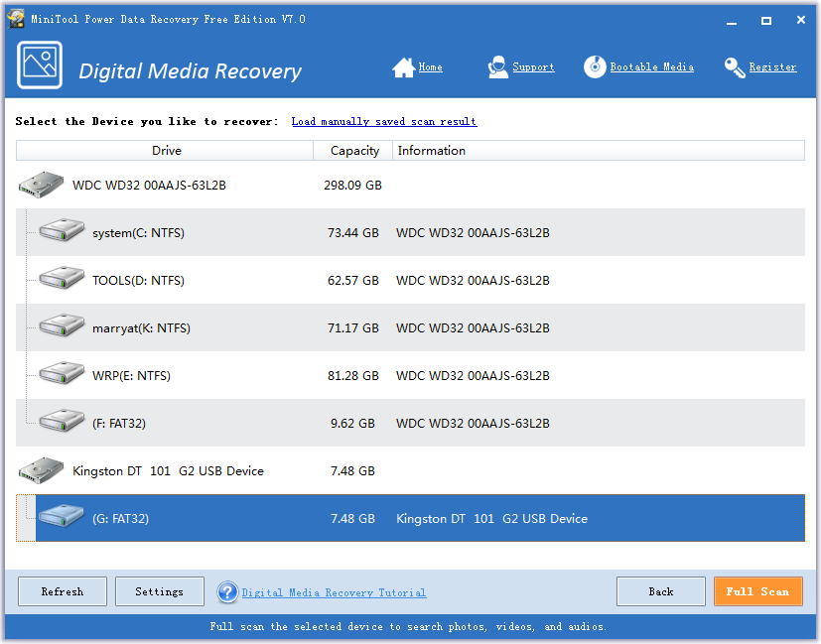This screenshot has height=644, width=821.
Task: Click the 62.57 GB capacity value
Action: [x=352, y=281]
